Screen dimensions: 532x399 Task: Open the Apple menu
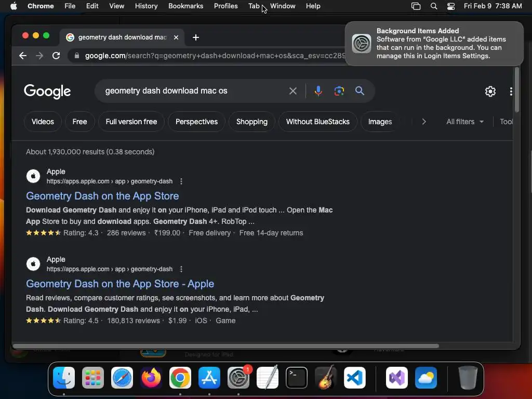coord(14,6)
